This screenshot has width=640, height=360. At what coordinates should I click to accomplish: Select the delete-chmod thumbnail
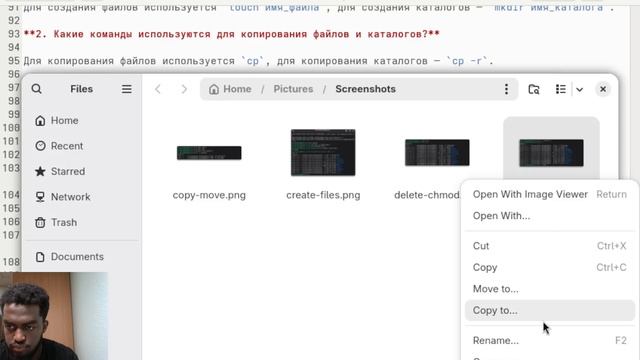pos(437,153)
